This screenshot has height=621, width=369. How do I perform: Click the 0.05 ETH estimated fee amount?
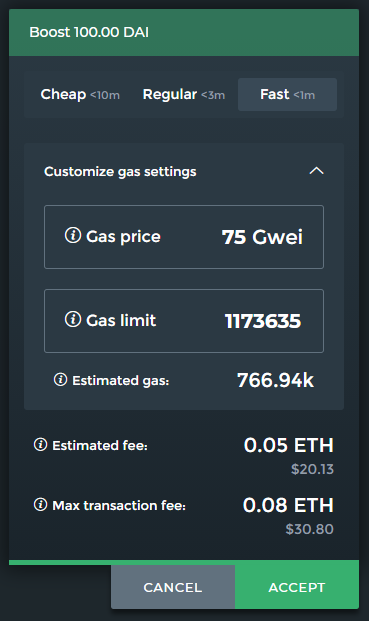pos(289,445)
